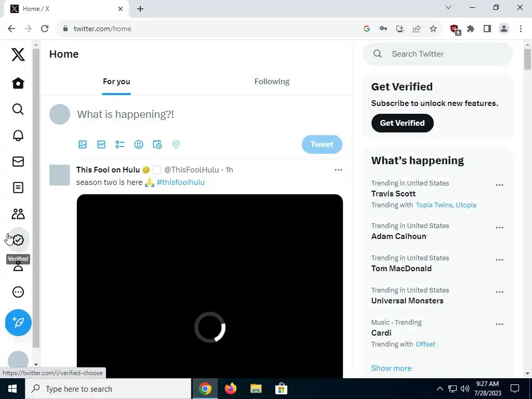The height and width of the screenshot is (399, 532).
Task: Open the uBlock Origin extension icon
Action: coord(455,30)
